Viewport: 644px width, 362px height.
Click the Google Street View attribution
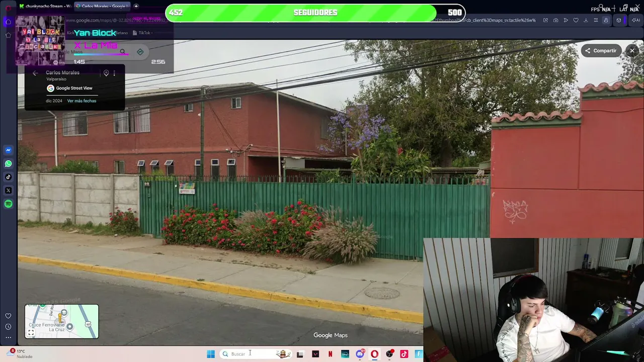click(x=70, y=88)
